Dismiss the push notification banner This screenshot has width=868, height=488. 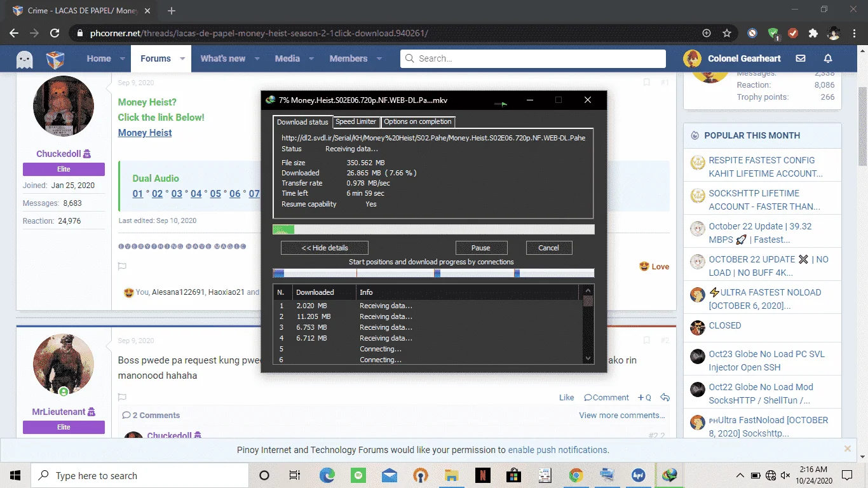847,449
